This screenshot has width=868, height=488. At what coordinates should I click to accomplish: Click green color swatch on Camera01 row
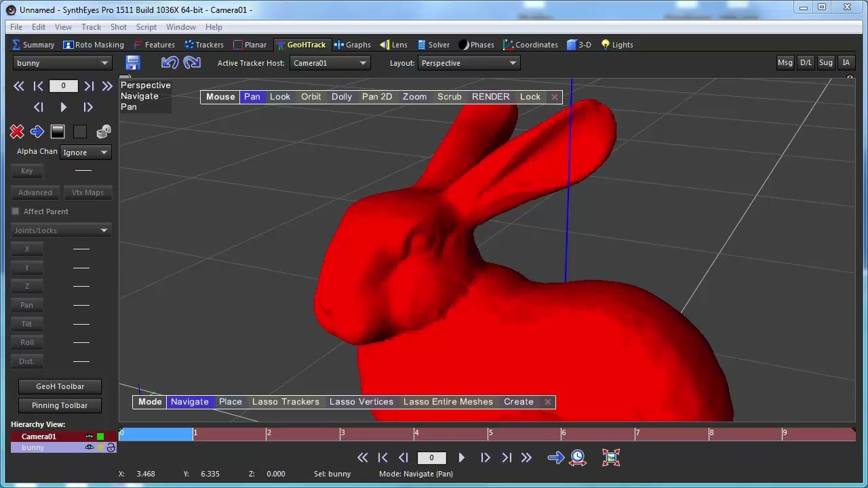(100, 436)
